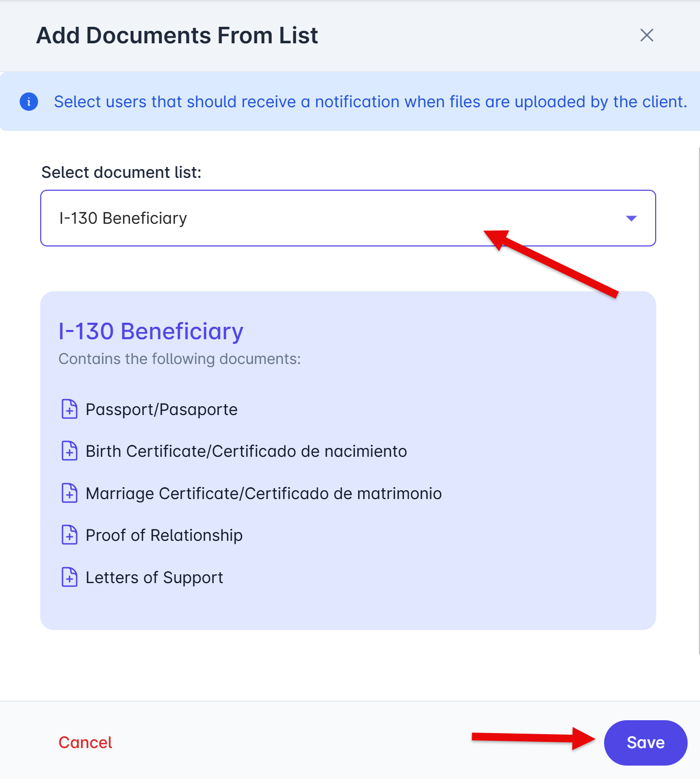Click the Birth Certificate document icon

70,451
